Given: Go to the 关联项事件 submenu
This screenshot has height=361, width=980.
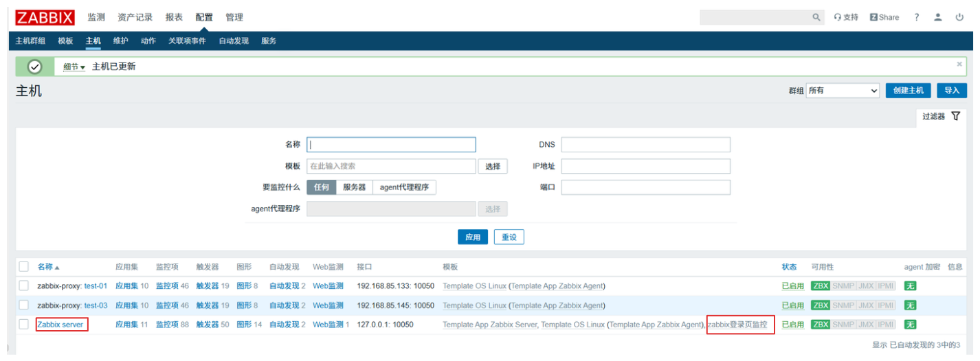Looking at the screenshot, I should pyautogui.click(x=187, y=41).
